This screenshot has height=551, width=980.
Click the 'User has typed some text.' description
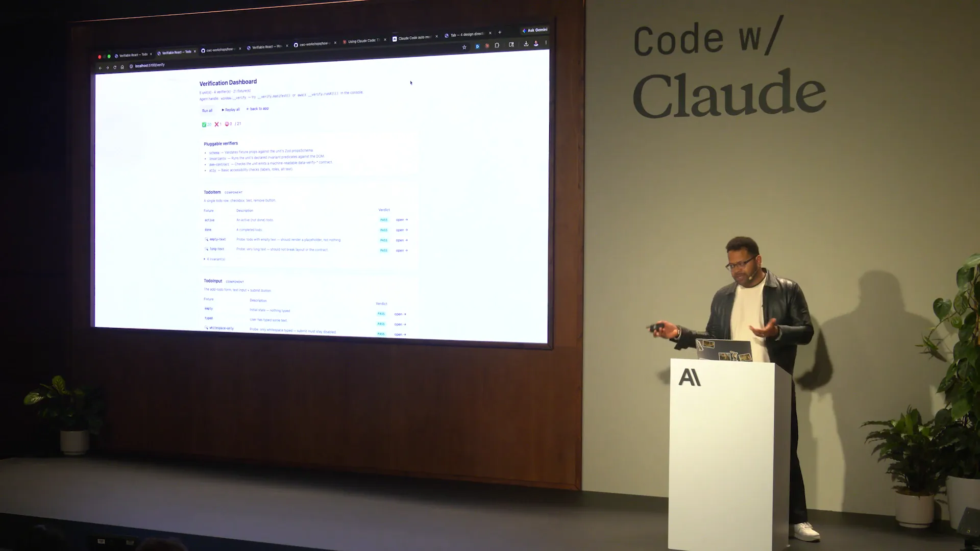(268, 320)
